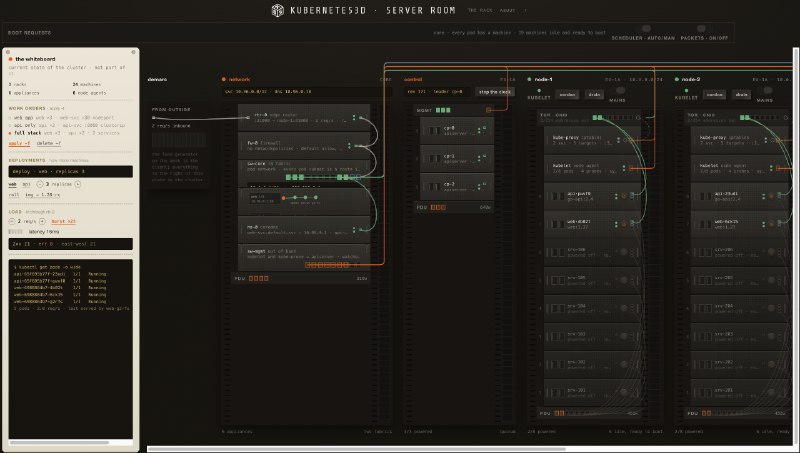Image resolution: width=800 pixels, height=453 pixels.
Task: Select the cp-1 apiserver machine
Action: 457,159
